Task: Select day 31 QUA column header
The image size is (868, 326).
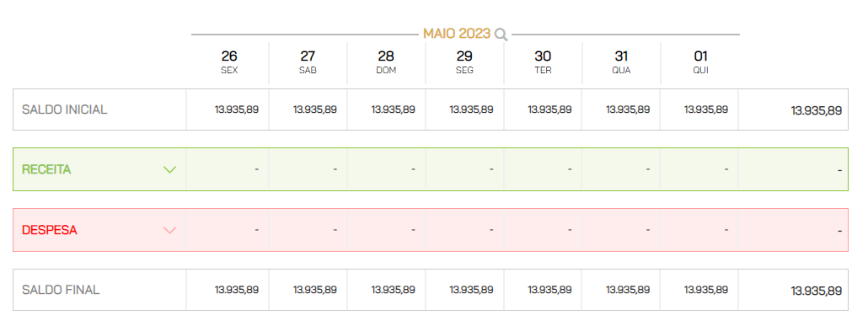Action: pos(621,62)
